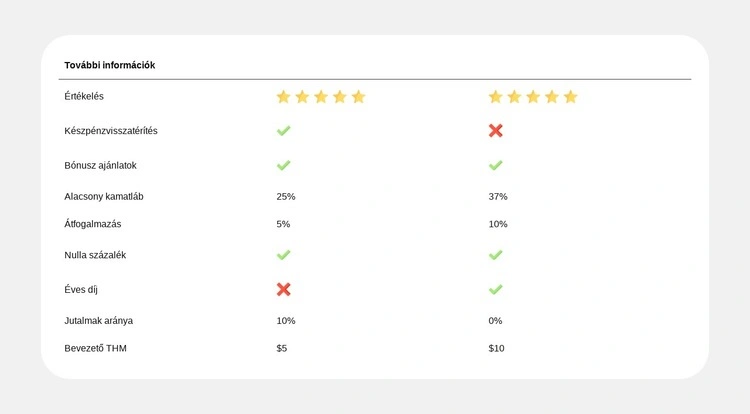Click the last star in right rating
This screenshot has height=414, width=750.
[570, 97]
